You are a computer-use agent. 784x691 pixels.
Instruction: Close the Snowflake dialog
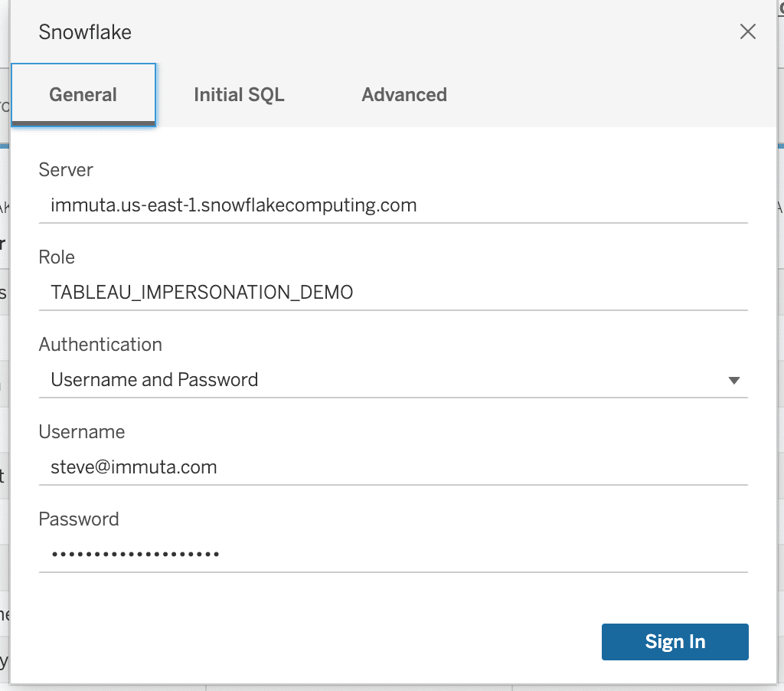point(747,31)
